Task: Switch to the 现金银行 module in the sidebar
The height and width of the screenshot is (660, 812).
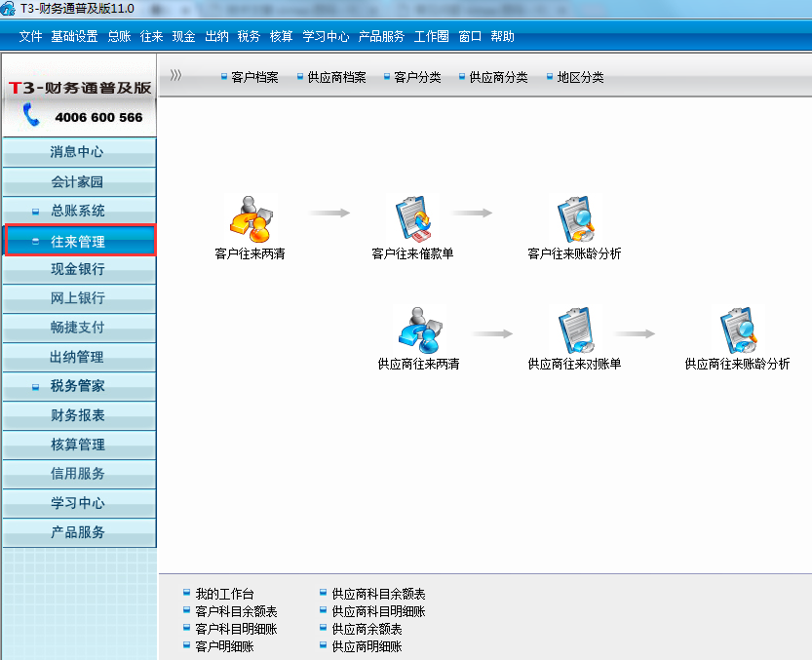Action: 78,269
